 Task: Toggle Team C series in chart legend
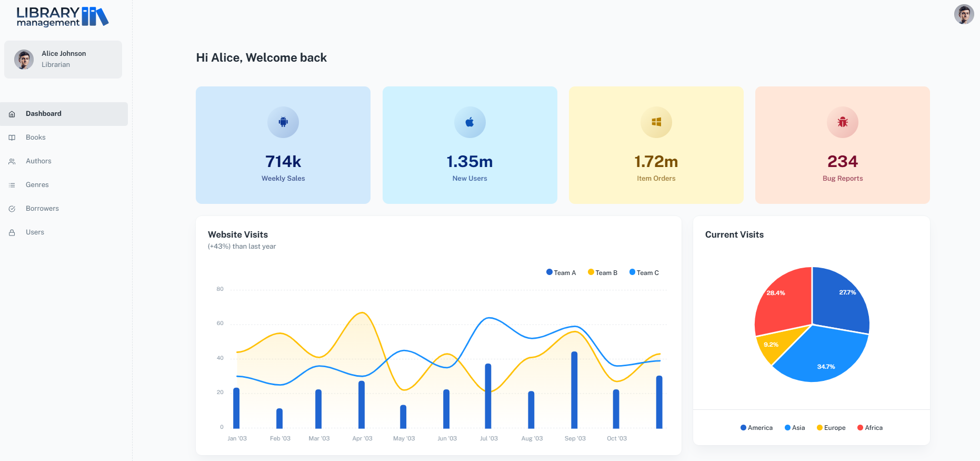click(x=644, y=272)
